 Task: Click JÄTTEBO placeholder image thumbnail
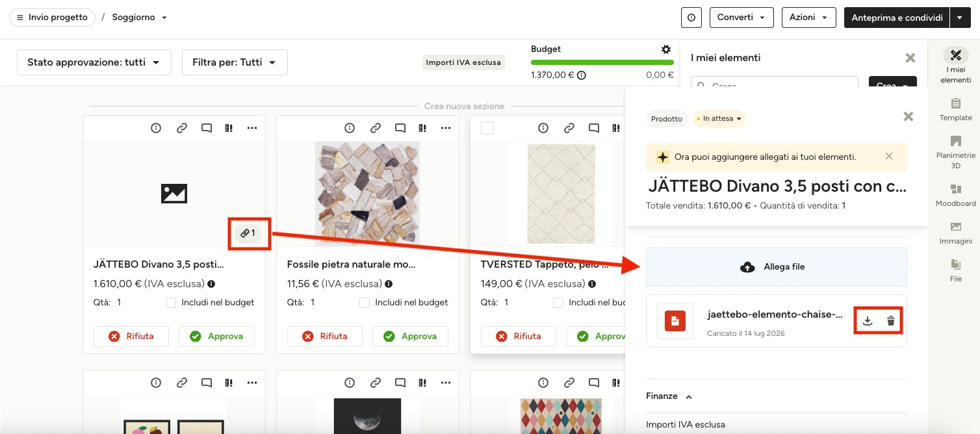[174, 194]
